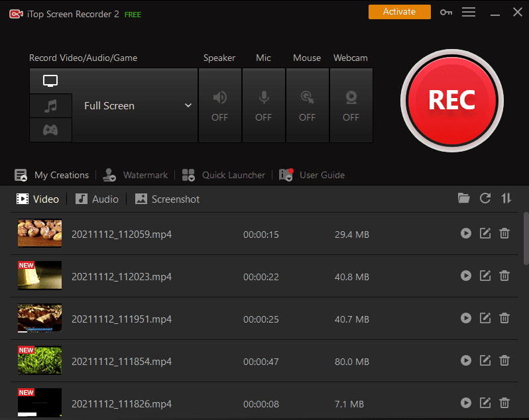Screen dimensions: 529x420
Task: Delete 20211112_112023.mp4
Action: pos(504,276)
